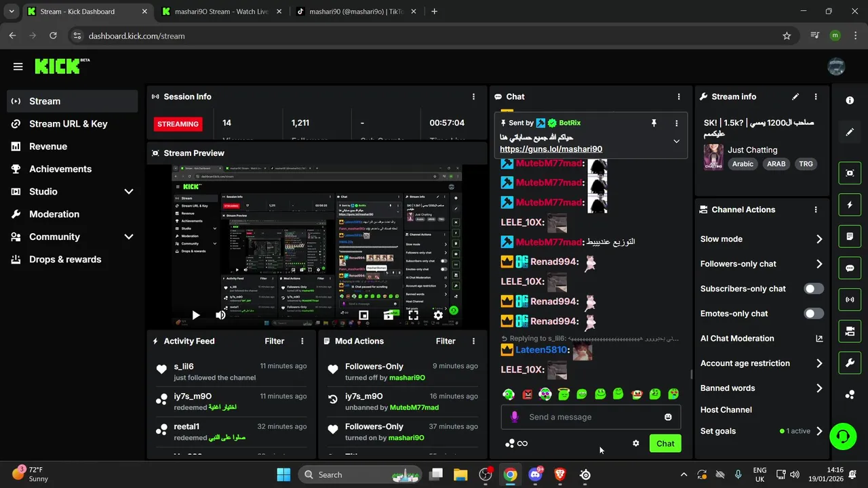868x488 pixels.
Task: Open the pinned message three-dot menu
Action: (676, 123)
